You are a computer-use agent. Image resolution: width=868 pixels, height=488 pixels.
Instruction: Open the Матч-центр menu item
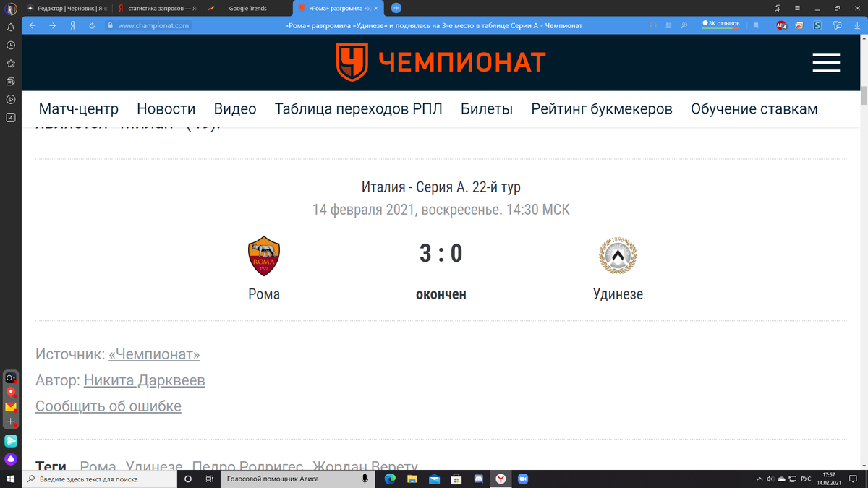[x=78, y=109]
